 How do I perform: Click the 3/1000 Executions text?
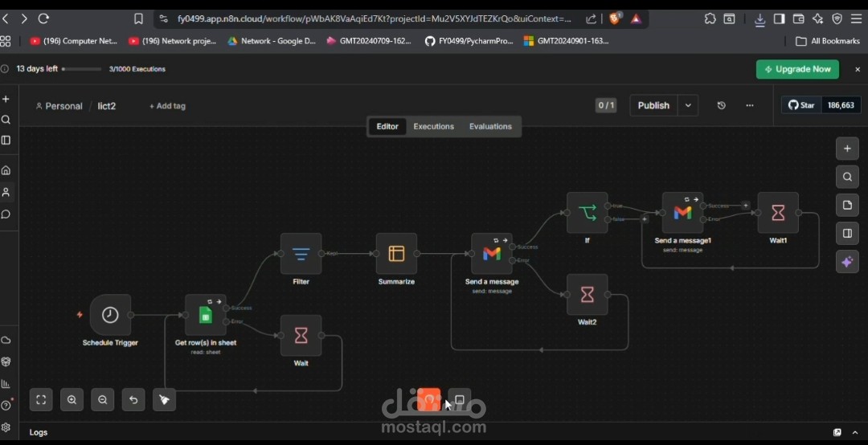tap(137, 69)
